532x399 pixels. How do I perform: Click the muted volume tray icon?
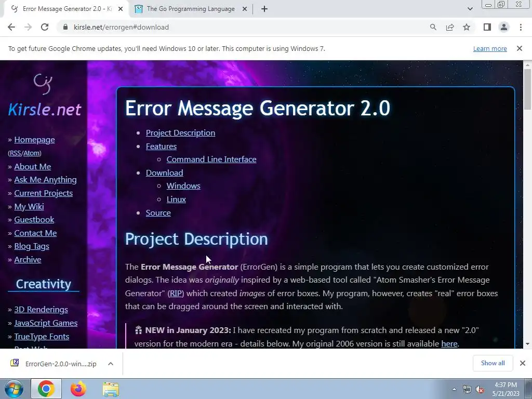[480, 390]
